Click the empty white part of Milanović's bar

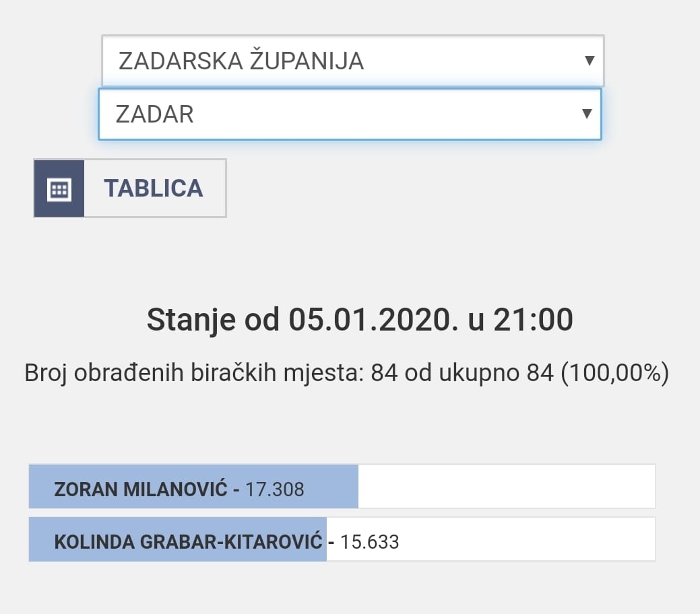(x=505, y=487)
